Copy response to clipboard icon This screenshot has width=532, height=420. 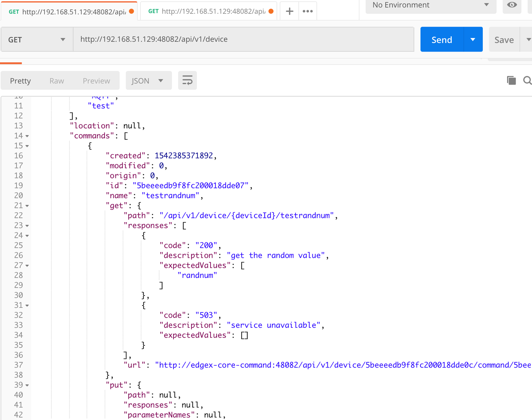(x=511, y=80)
